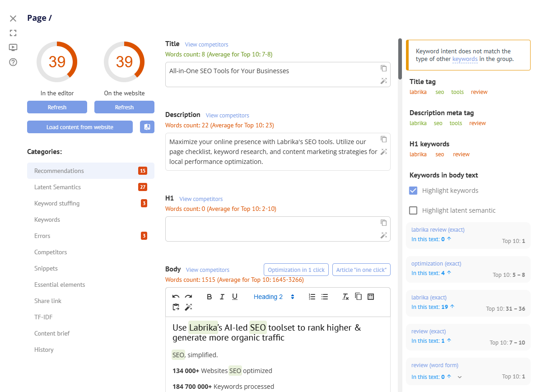
Task: Open the keywords link in warning box
Action: 465,59
